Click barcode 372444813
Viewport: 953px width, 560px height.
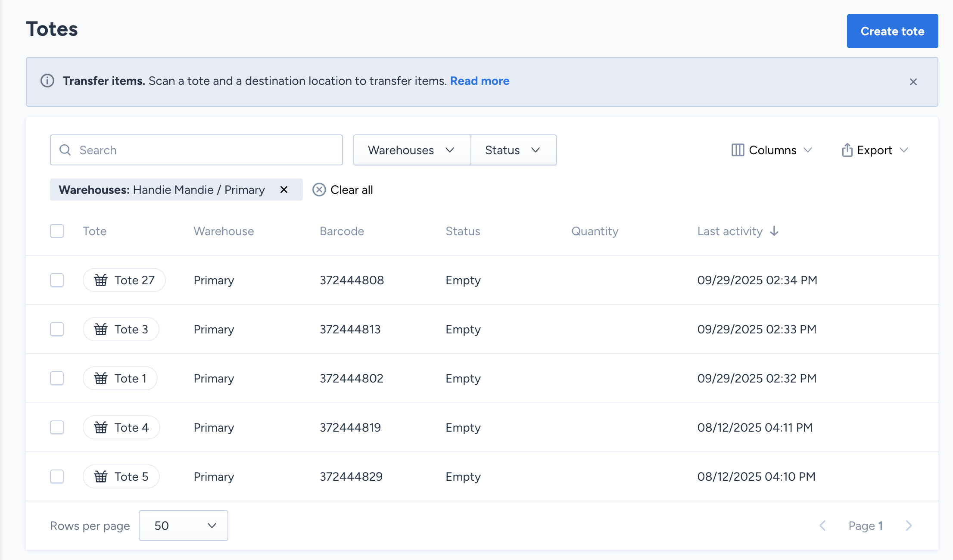350,329
